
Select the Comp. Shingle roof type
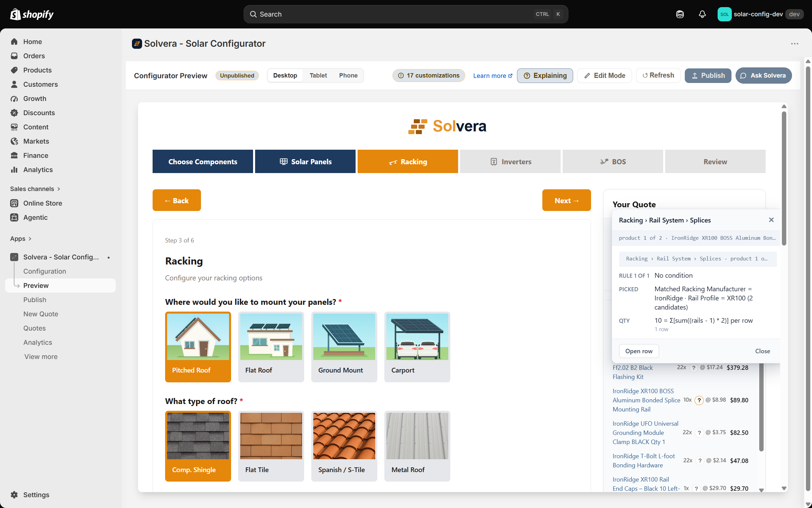pos(198,446)
